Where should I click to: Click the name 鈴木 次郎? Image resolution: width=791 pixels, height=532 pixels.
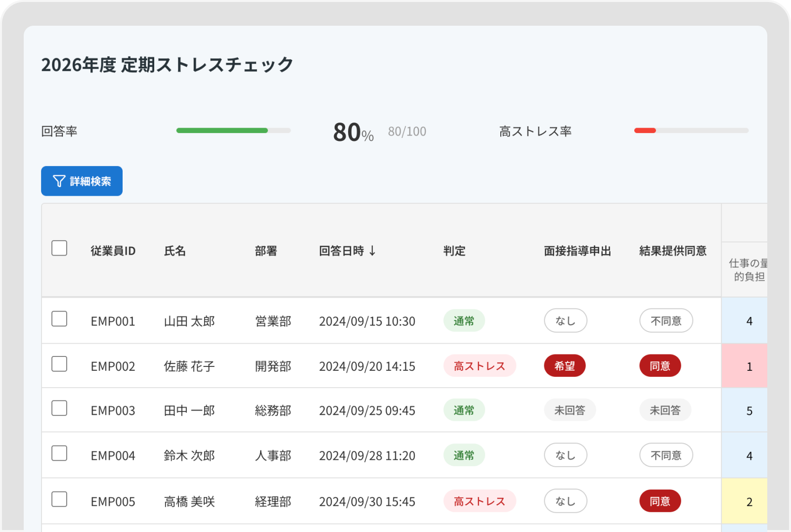[189, 456]
